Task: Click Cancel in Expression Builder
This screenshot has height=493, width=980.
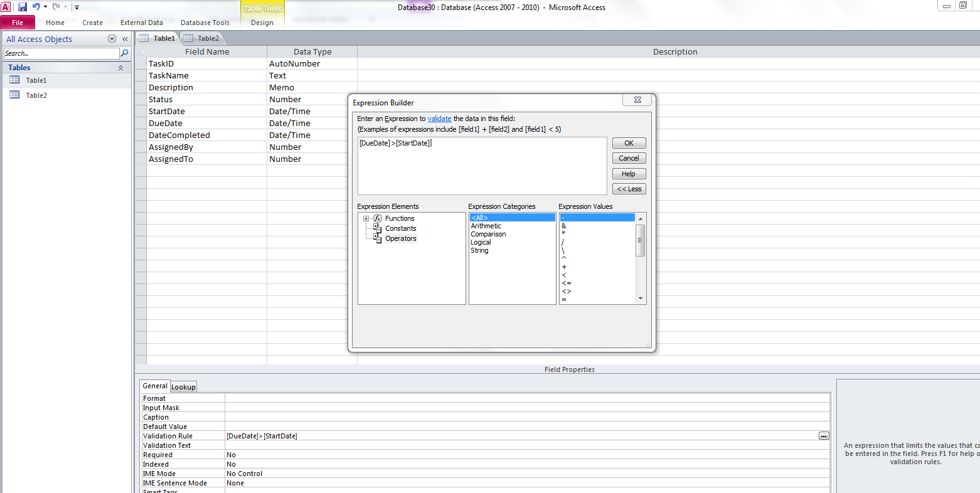Action: pyautogui.click(x=629, y=158)
